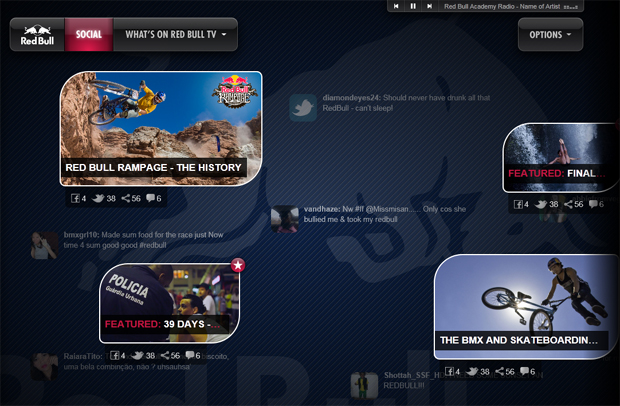Click comments icon under Rampage video
Screen dimensions: 620x406
150,199
